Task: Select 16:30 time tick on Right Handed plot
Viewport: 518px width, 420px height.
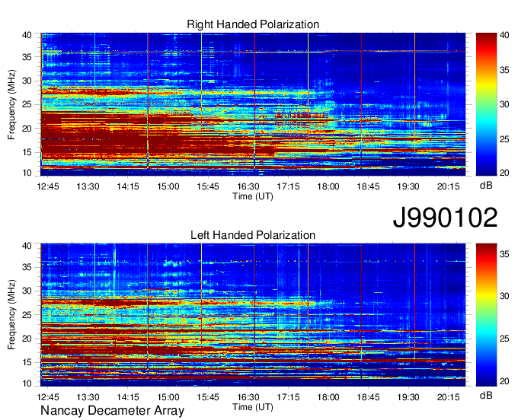Action: 248,186
